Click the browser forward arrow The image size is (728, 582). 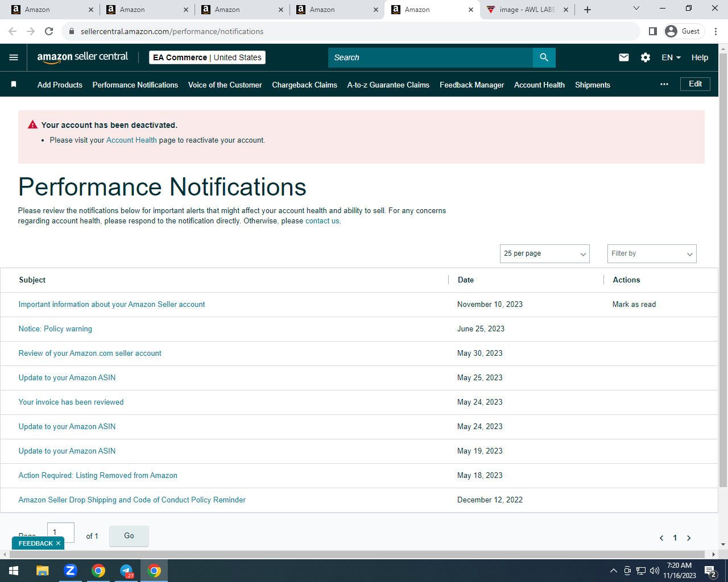[31, 31]
